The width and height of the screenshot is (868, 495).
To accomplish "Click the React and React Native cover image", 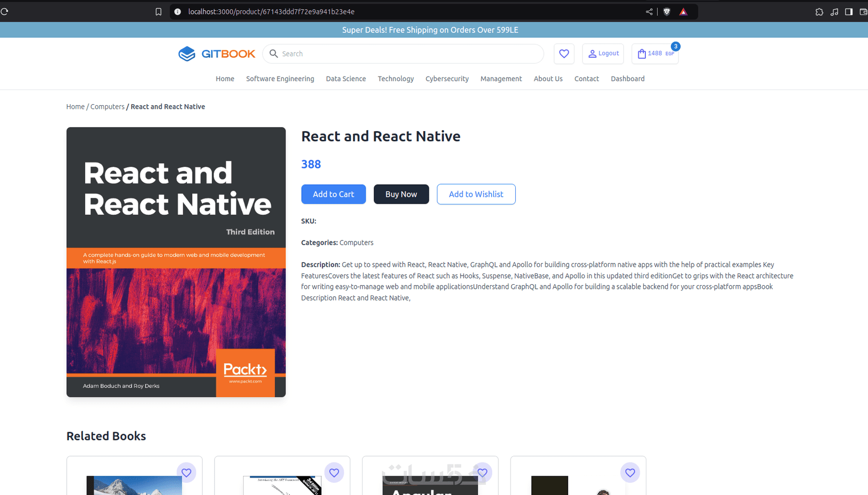I will tap(176, 262).
